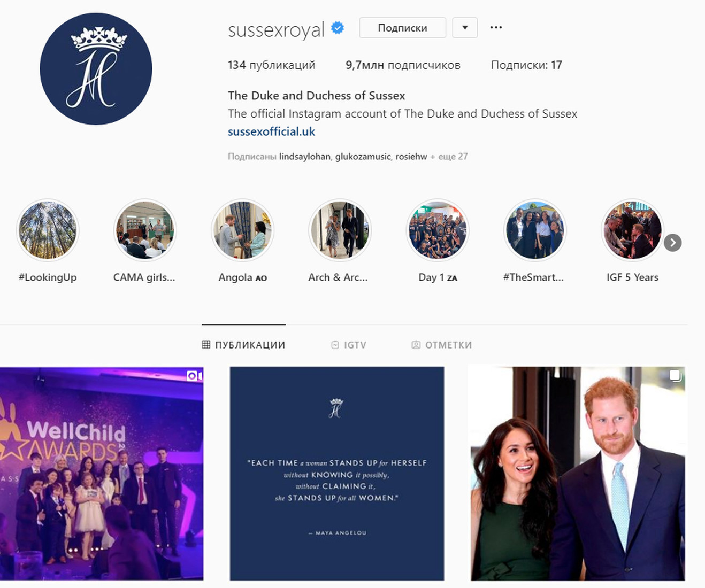Open the #LookingUp story highlight
Screen dimensions: 705x588
tap(48, 230)
